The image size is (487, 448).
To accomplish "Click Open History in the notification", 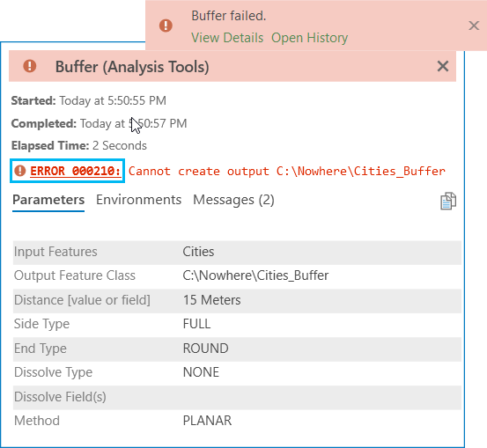I will pos(310,38).
